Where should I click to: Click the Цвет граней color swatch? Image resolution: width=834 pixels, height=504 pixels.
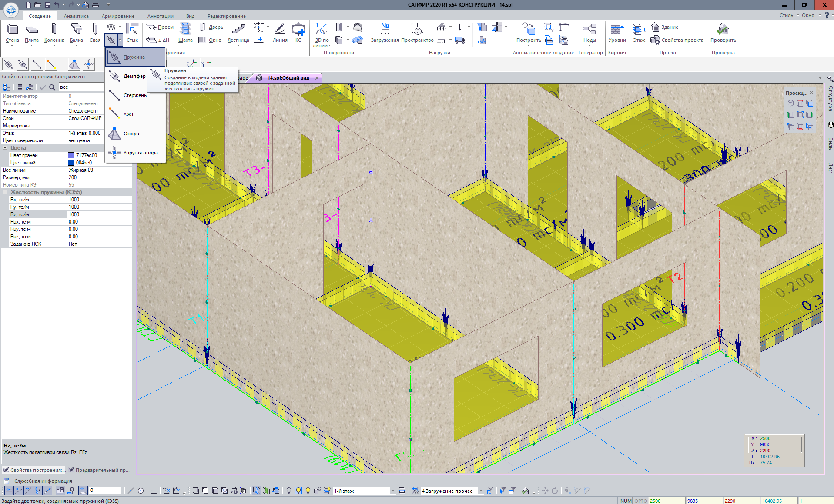(71, 155)
